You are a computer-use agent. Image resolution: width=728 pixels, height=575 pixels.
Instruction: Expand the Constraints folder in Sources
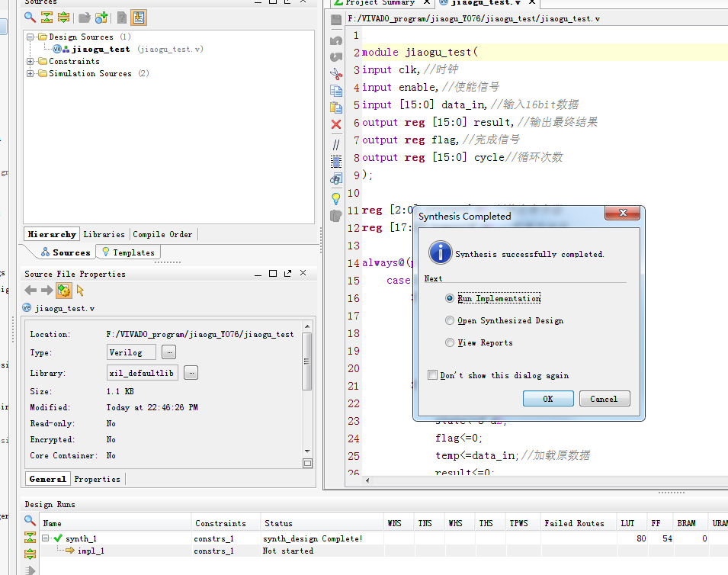pyautogui.click(x=30, y=62)
